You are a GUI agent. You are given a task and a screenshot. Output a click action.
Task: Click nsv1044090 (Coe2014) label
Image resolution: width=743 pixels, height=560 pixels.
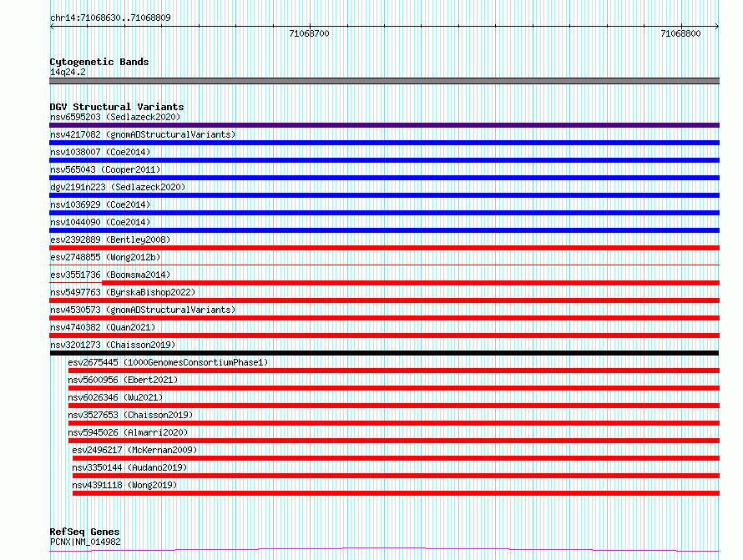[100, 222]
